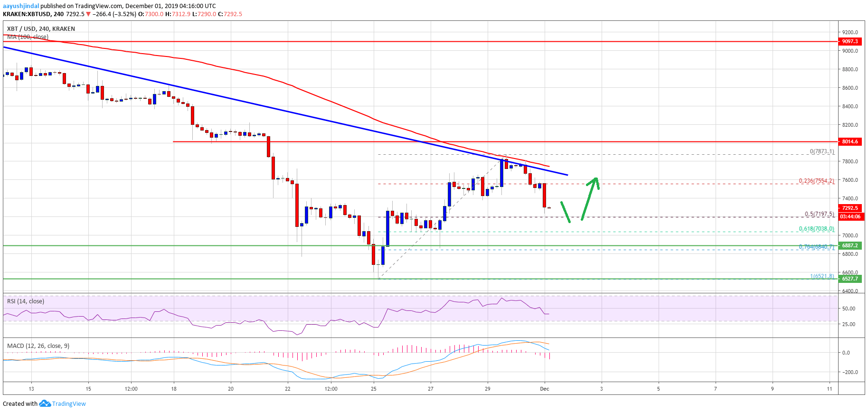Select the 8014.6 red price label
868x412 pixels.
(x=850, y=141)
